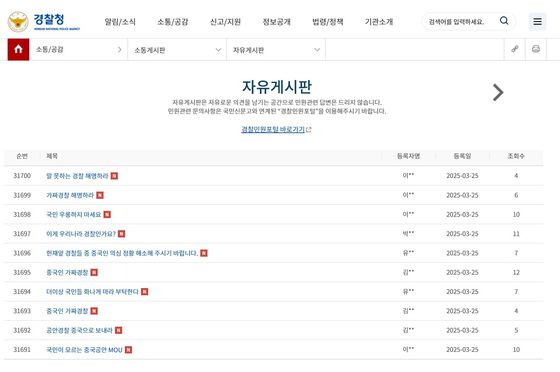The image size is (560, 372).
Task: Click the author 김** in row 31692
Action: (408, 330)
